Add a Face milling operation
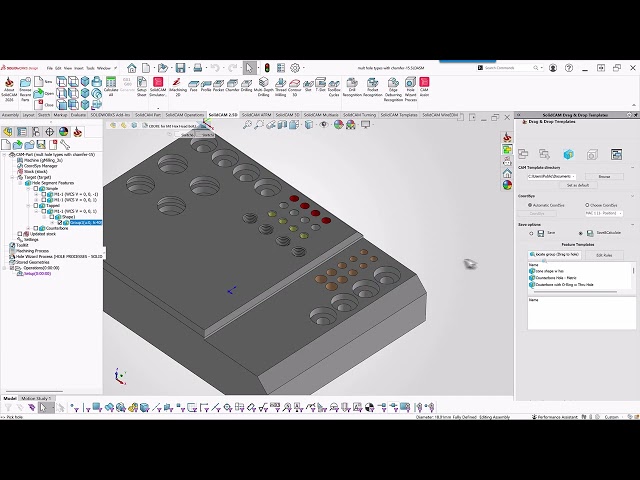 pos(193,86)
